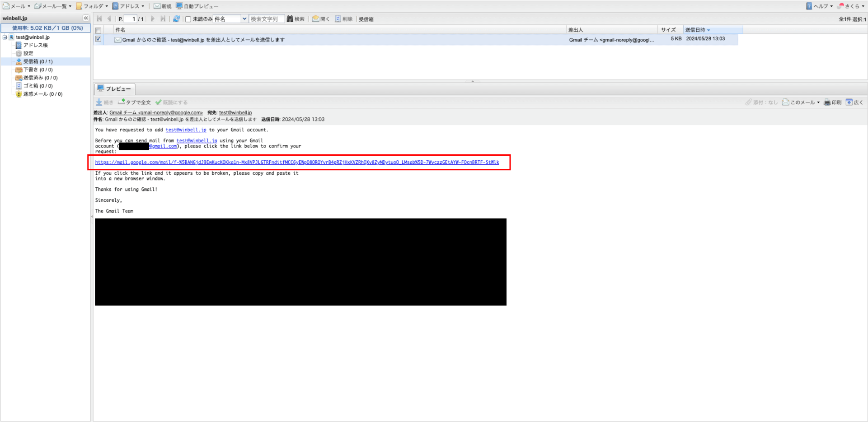Select test@winbell.jp account in tree

[33, 37]
